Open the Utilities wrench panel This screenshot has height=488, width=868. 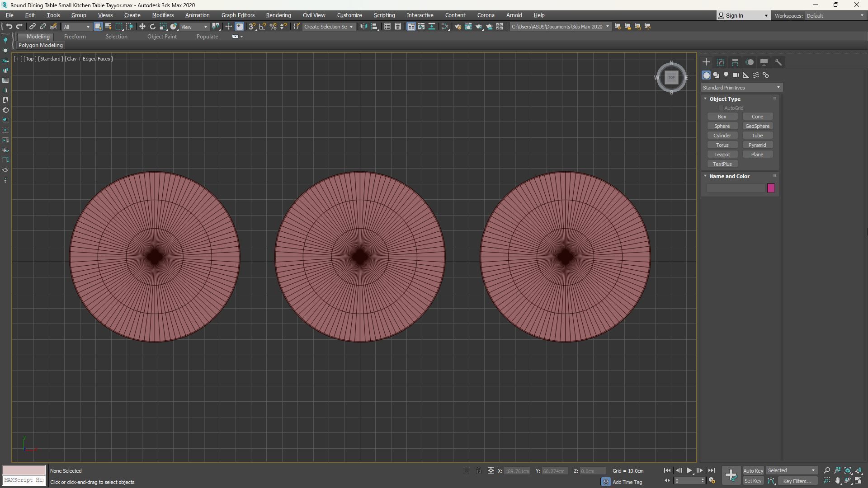[778, 62]
